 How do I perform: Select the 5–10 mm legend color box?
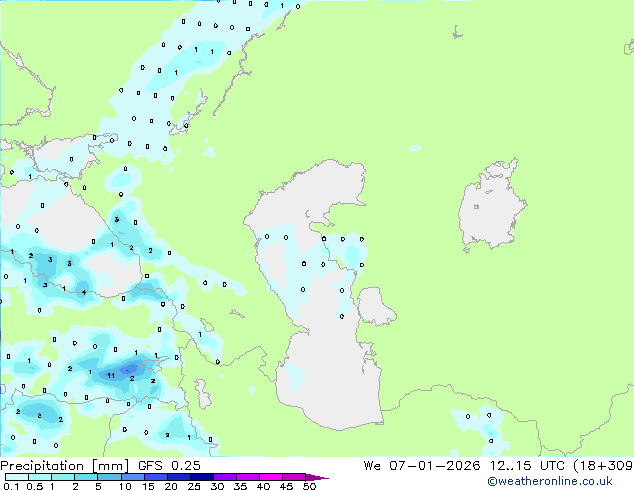click(109, 477)
